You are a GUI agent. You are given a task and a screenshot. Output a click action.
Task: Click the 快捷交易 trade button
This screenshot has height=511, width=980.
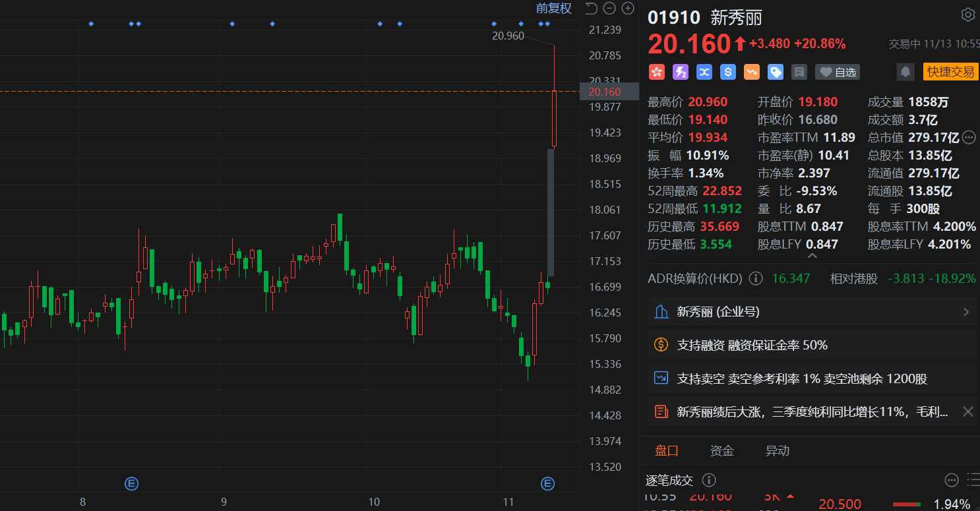(x=950, y=72)
